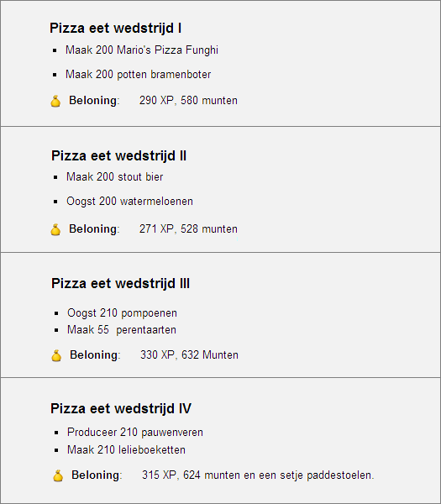Click the money bag icon in wedstrijd IV
This screenshot has width=441, height=504.
coord(58,475)
